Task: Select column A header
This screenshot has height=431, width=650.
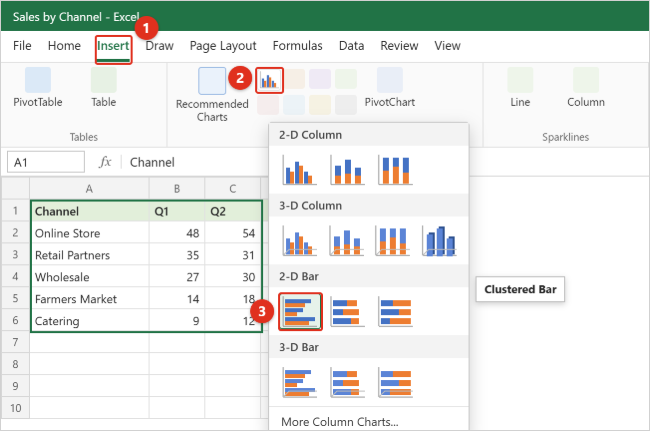Action: point(89,189)
